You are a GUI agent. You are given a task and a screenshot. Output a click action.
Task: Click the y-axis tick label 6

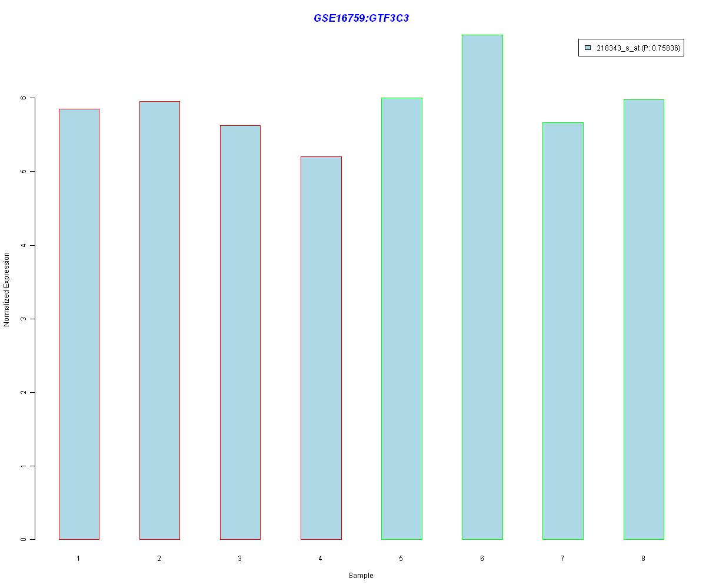pyautogui.click(x=23, y=98)
